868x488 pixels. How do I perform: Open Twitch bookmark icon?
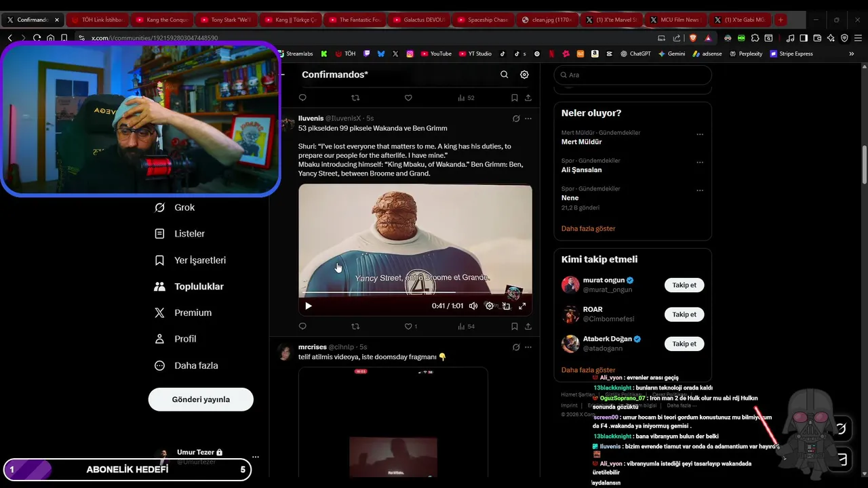[x=367, y=54]
